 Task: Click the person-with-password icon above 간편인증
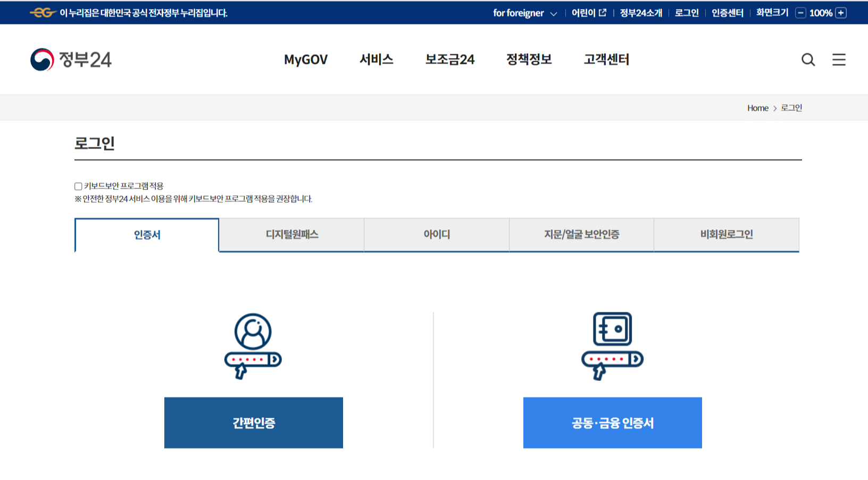[x=254, y=344]
